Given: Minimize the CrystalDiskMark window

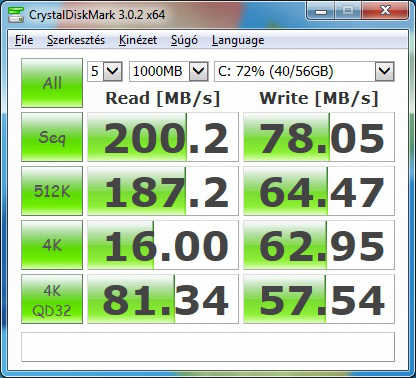Looking at the screenshot, I should point(321,12).
